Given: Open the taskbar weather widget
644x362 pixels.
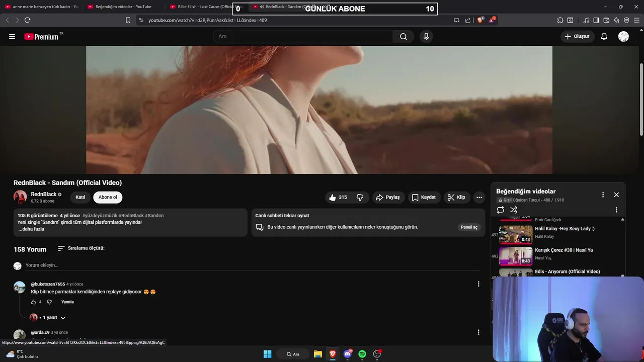Looking at the screenshot, I should (22, 354).
